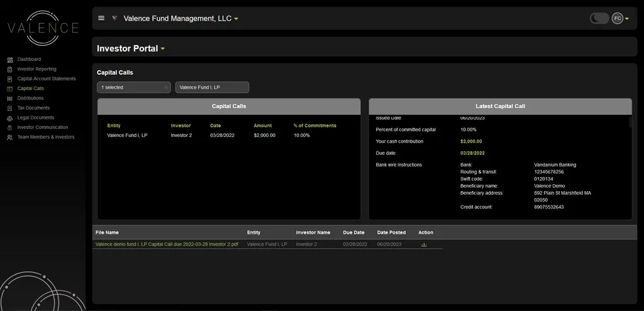The width and height of the screenshot is (644, 311).
Task: Click the Team Members & Investors icon
Action: coord(10,138)
